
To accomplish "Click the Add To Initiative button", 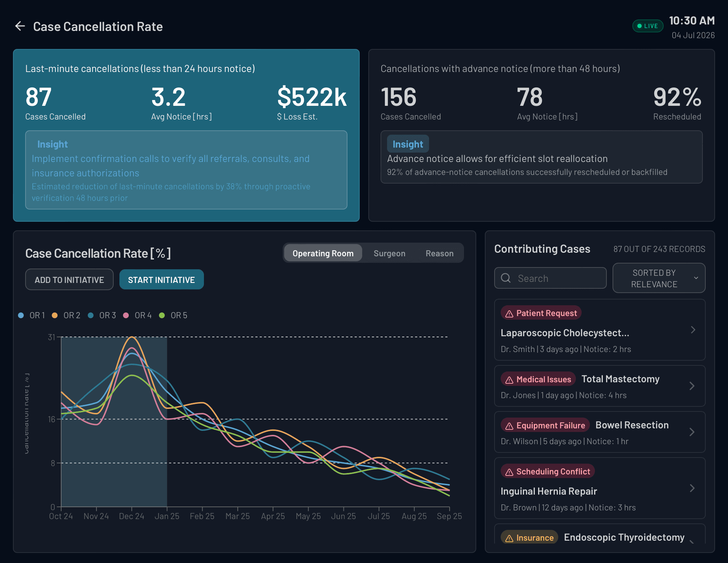I will 69,280.
